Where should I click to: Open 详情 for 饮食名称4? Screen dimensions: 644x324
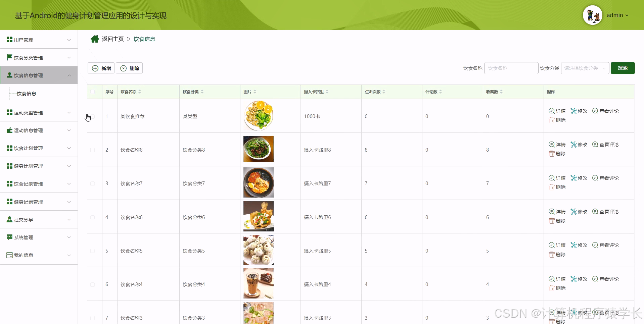tap(557, 279)
